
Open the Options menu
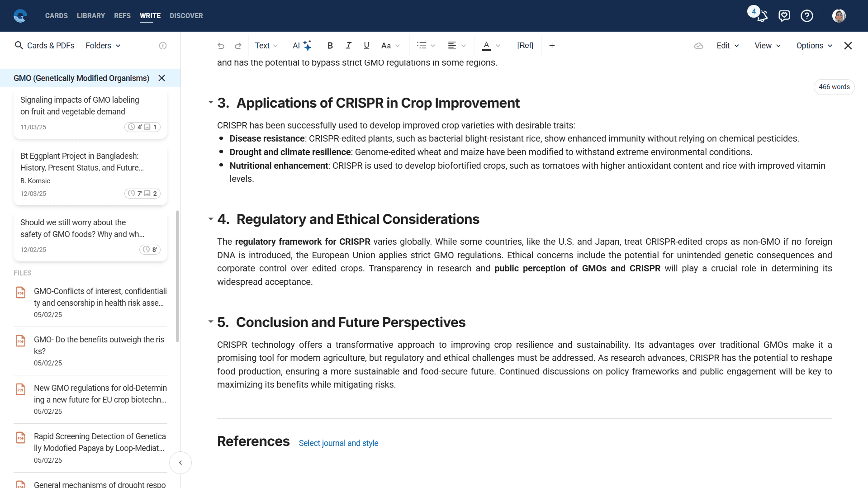pyautogui.click(x=814, y=46)
